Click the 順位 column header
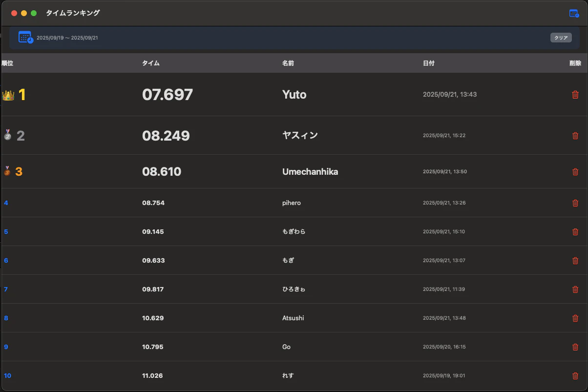Image resolution: width=588 pixels, height=392 pixels. [7, 63]
